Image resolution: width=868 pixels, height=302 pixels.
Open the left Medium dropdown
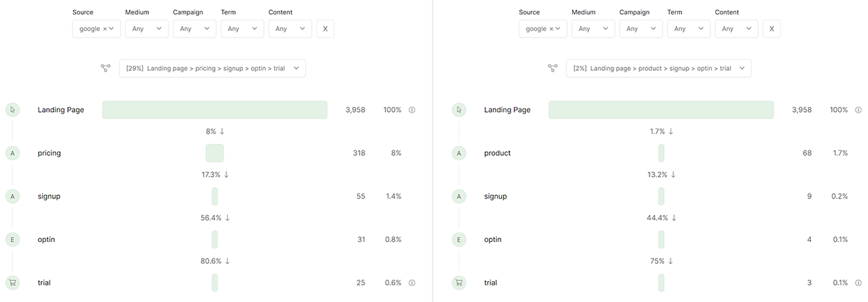(x=147, y=29)
